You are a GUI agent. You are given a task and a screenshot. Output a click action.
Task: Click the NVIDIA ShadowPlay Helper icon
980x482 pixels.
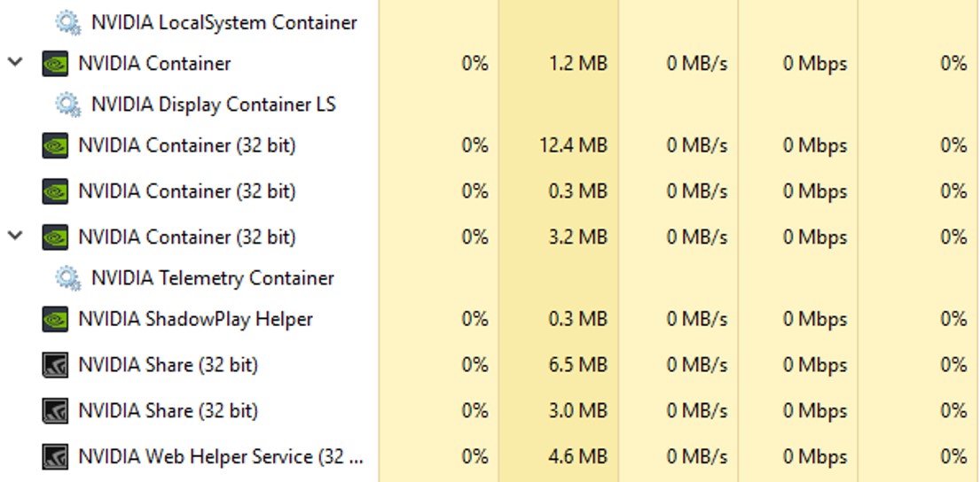coord(55,319)
